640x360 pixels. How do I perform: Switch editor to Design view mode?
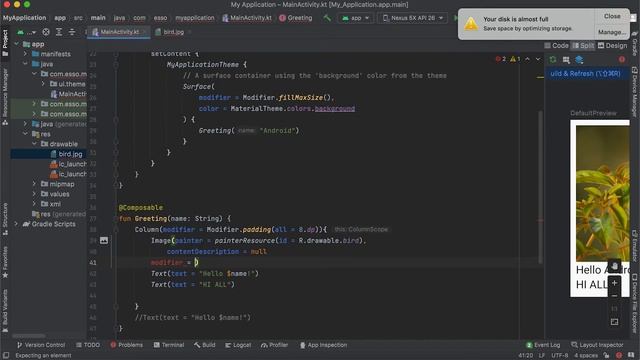click(x=612, y=46)
